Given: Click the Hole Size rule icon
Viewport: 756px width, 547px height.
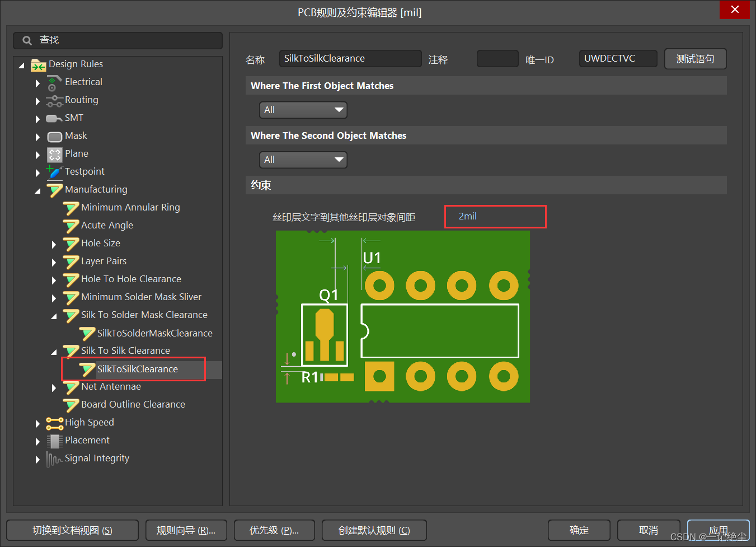Looking at the screenshot, I should pos(71,244).
